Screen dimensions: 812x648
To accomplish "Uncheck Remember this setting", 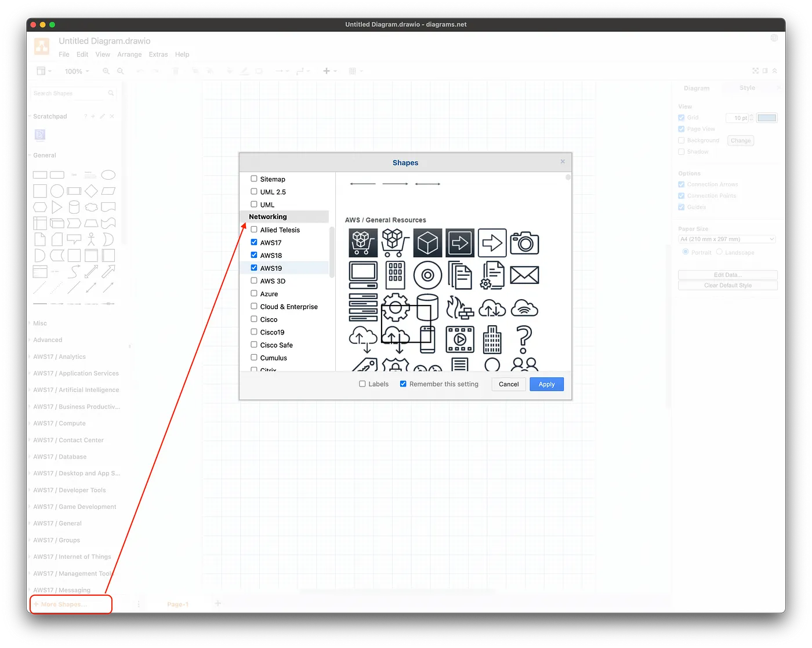I will (403, 383).
